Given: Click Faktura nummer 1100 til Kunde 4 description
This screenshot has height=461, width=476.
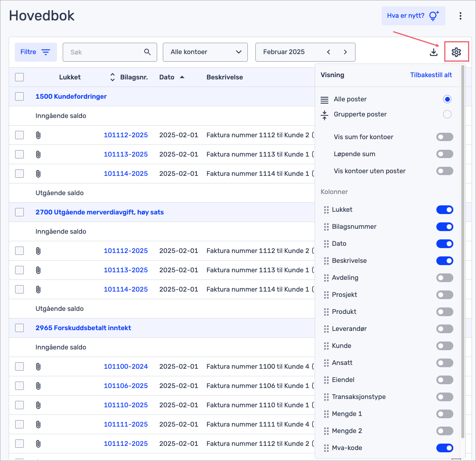Looking at the screenshot, I should (x=258, y=366).
